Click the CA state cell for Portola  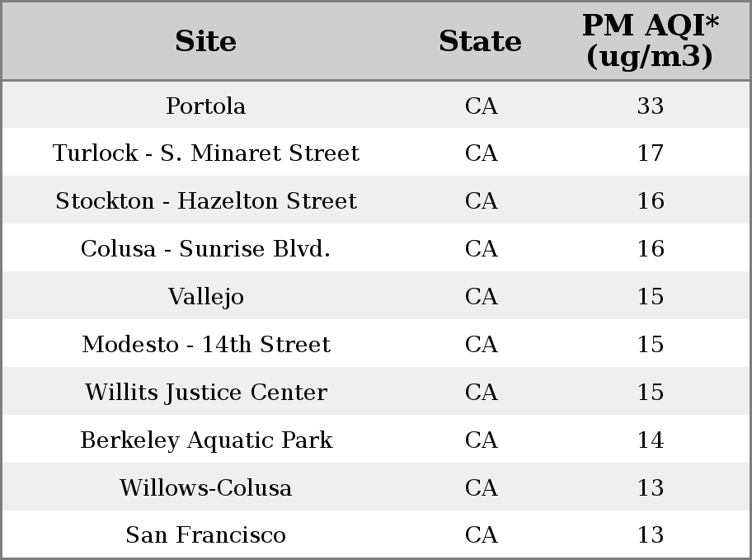(481, 106)
